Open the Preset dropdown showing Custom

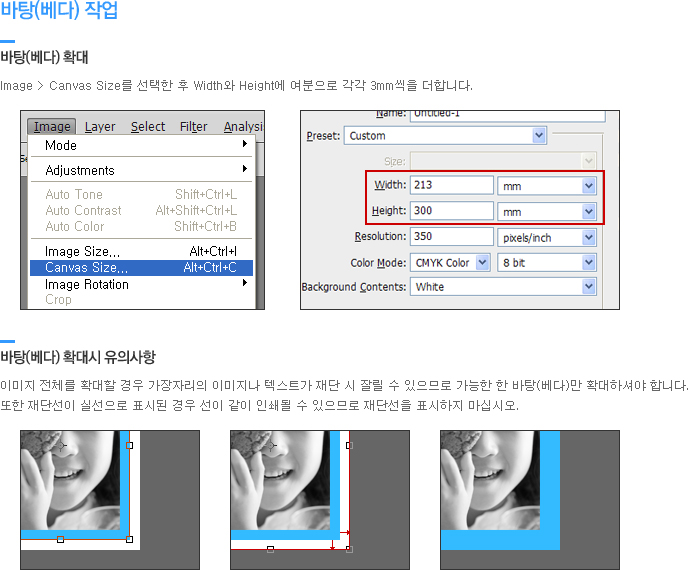click(445, 136)
